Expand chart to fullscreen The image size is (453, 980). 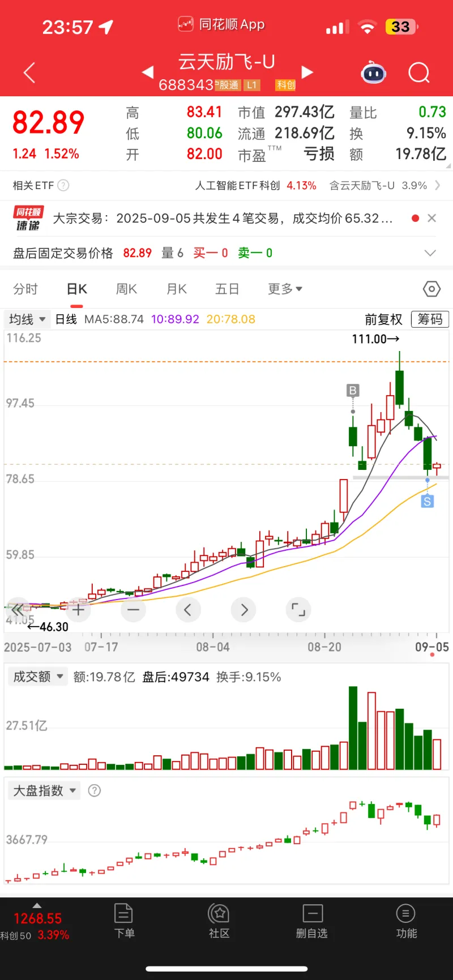coord(298,610)
